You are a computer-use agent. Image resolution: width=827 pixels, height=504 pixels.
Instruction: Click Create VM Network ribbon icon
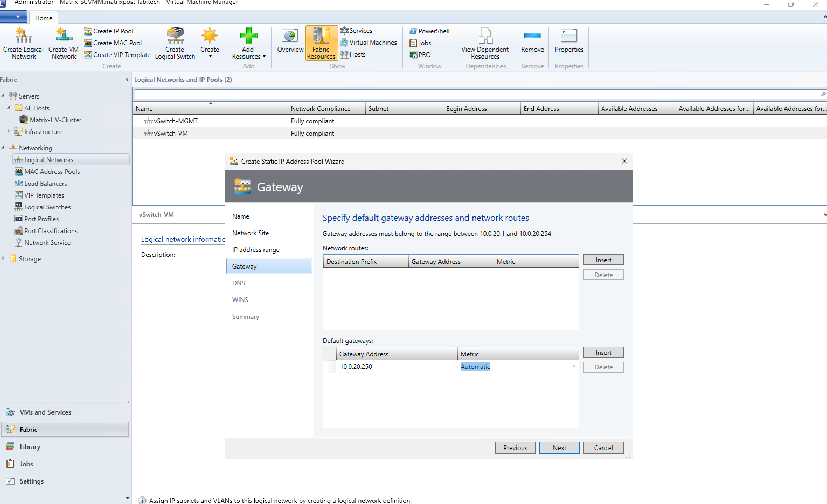click(64, 43)
